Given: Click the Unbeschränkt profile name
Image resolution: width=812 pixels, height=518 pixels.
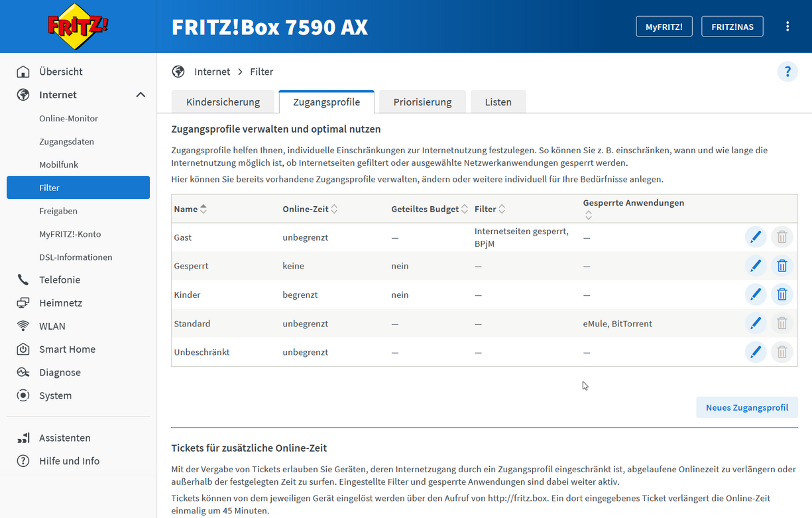Looking at the screenshot, I should pyautogui.click(x=202, y=352).
